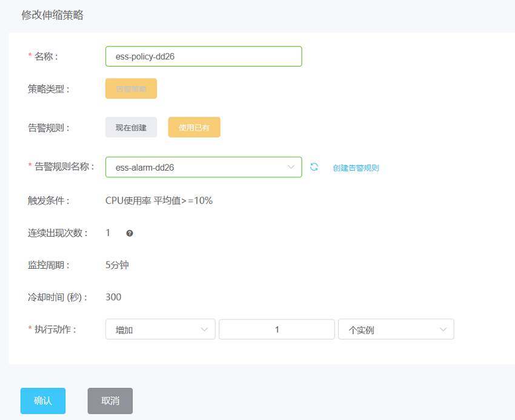Click the 执行动作 label
This screenshot has width=515, height=420.
(55, 329)
